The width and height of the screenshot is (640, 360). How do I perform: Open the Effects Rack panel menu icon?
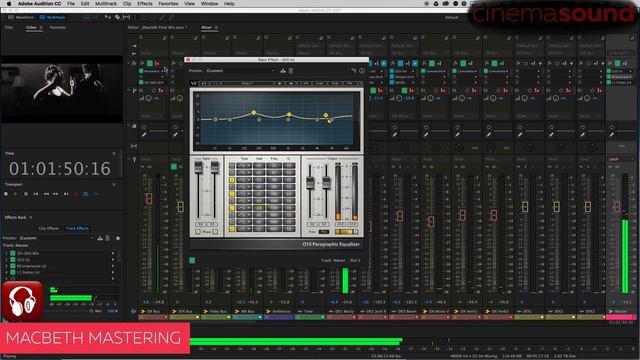click(x=31, y=218)
